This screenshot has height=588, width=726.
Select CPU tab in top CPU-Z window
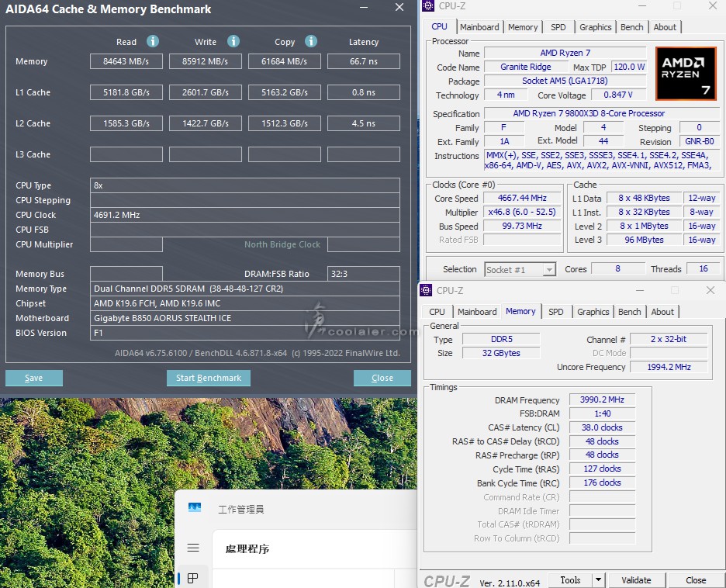pyautogui.click(x=439, y=26)
